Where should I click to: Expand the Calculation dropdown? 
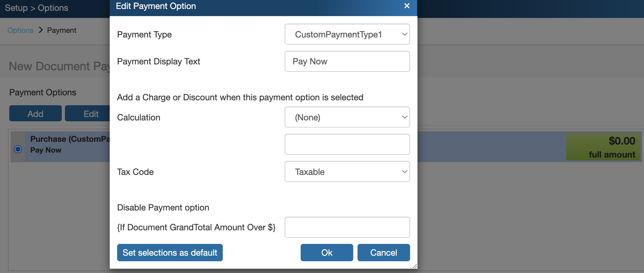click(347, 117)
